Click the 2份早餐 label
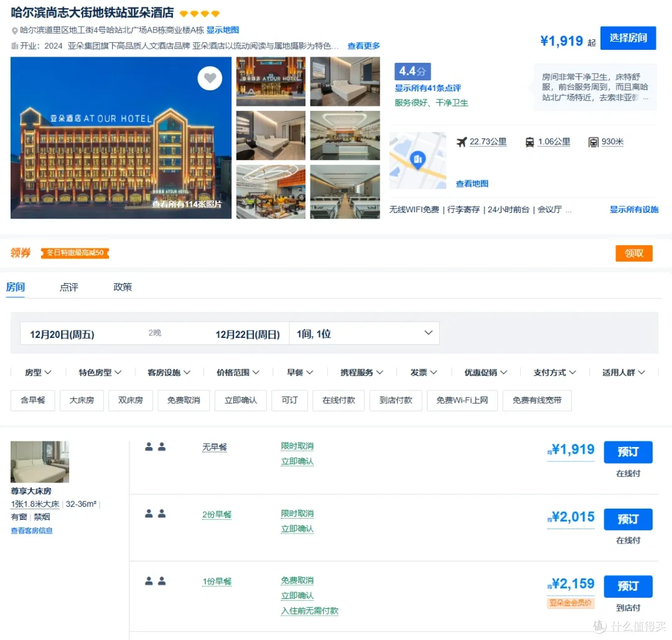The width and height of the screenshot is (672, 640). pyautogui.click(x=217, y=514)
